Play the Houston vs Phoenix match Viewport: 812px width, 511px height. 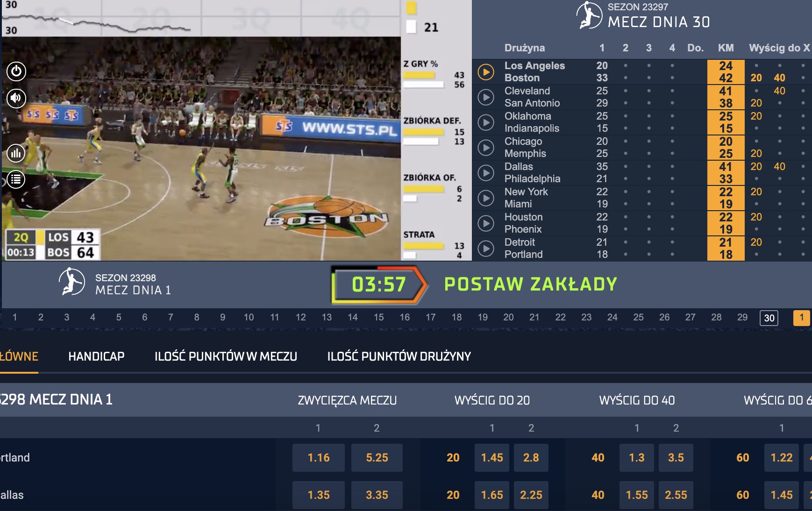click(486, 223)
